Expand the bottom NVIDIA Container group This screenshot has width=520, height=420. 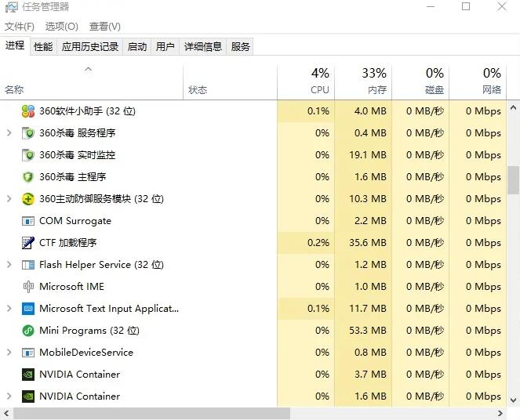(9, 396)
